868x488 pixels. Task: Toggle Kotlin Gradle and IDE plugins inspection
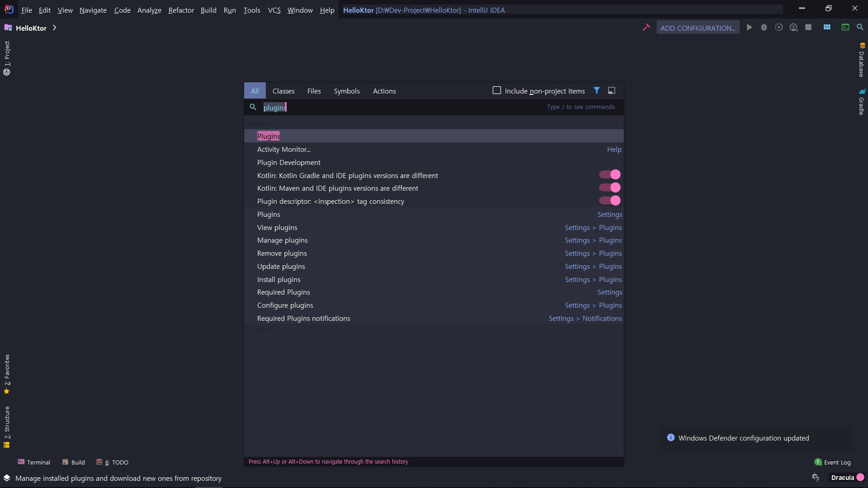click(610, 175)
